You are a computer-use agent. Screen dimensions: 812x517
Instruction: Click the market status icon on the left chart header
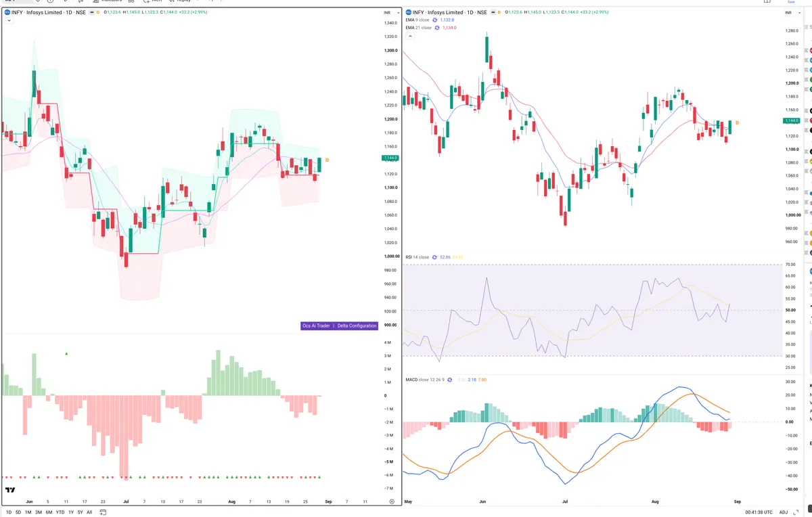(x=91, y=12)
